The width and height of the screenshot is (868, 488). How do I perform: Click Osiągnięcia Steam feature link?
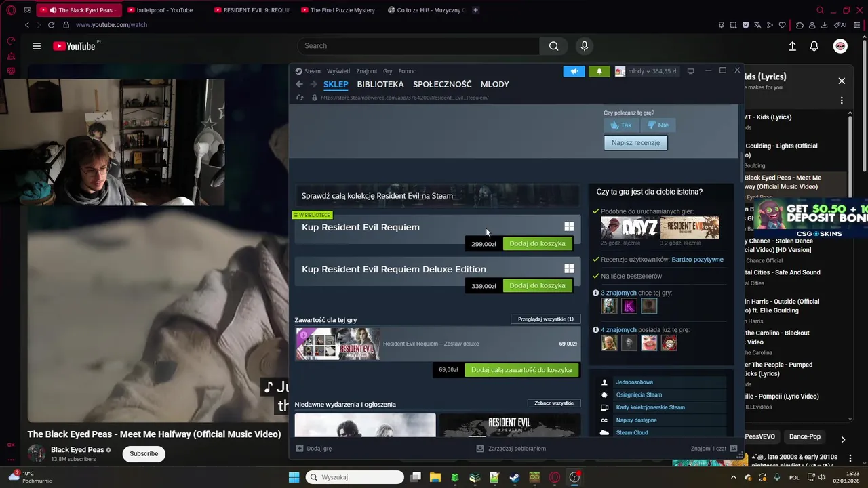tap(639, 394)
